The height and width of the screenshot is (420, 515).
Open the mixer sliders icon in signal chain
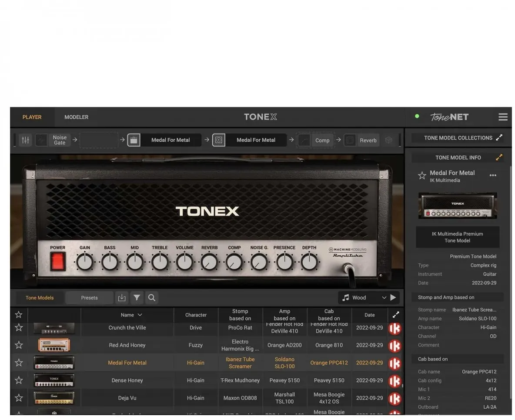25,140
